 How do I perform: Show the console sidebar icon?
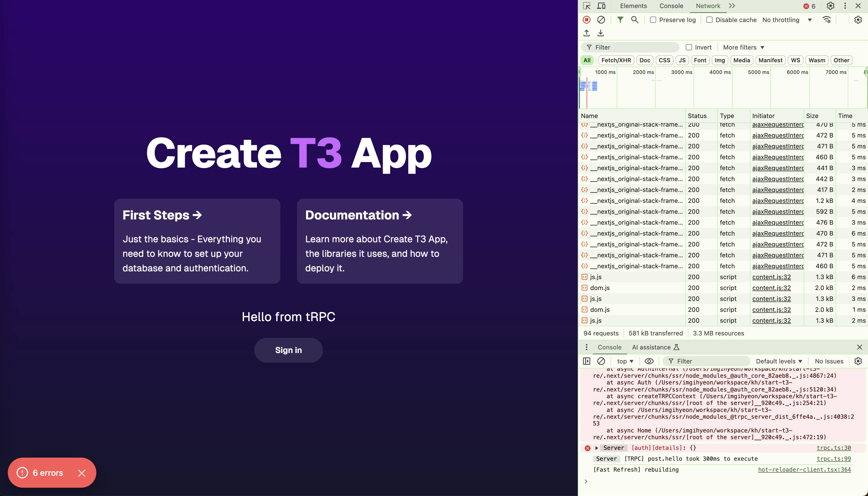587,361
